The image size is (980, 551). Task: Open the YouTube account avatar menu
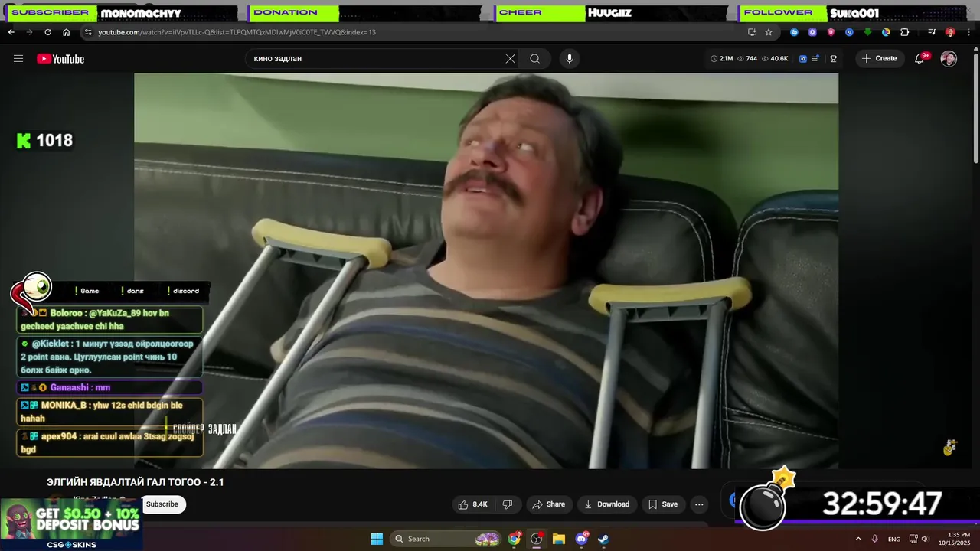point(949,59)
